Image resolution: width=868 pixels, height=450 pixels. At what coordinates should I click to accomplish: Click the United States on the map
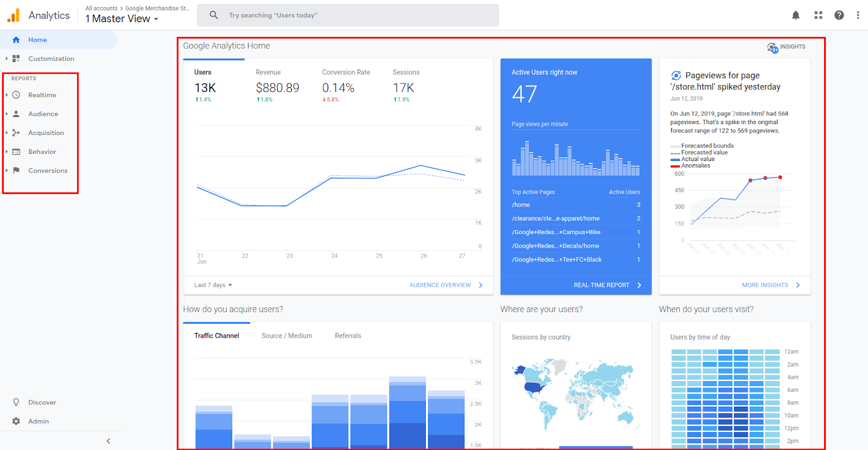click(x=534, y=387)
